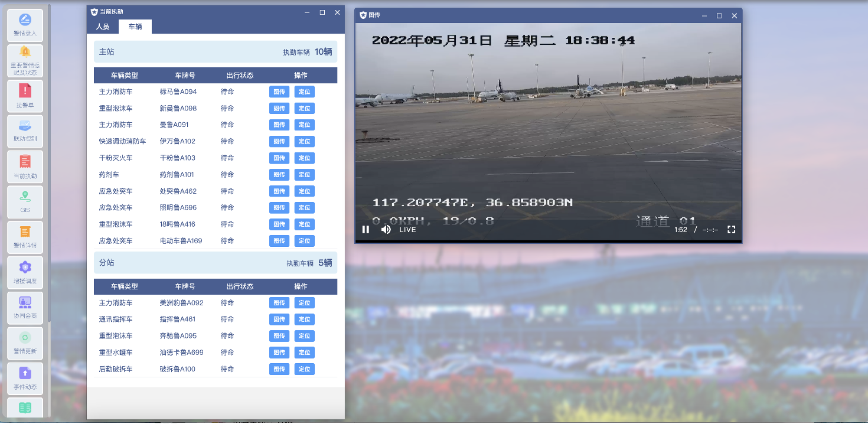Viewport: 868px width, 424px height.
Task: Click 图传 for 新曼鲁A098
Action: [x=279, y=108]
